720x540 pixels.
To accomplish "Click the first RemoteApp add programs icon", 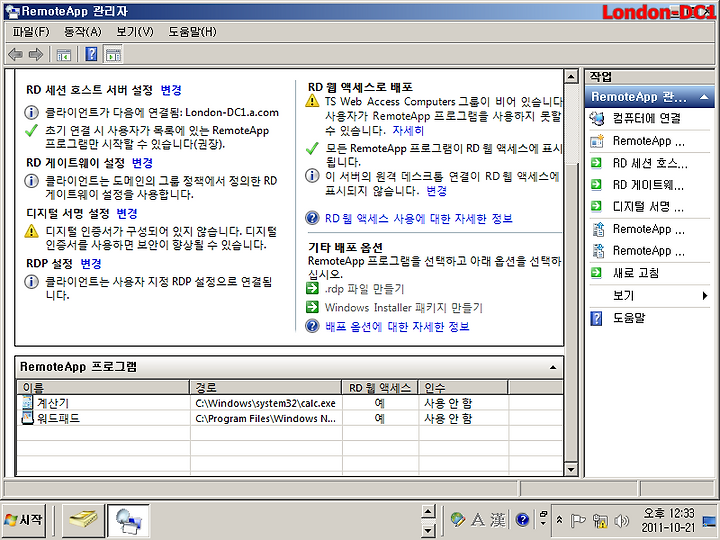I will pyautogui.click(x=597, y=141).
